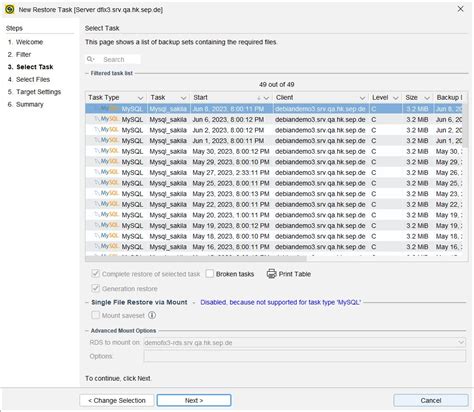
Task: Click the SEP sesam app icon in title bar
Action: pos(10,9)
